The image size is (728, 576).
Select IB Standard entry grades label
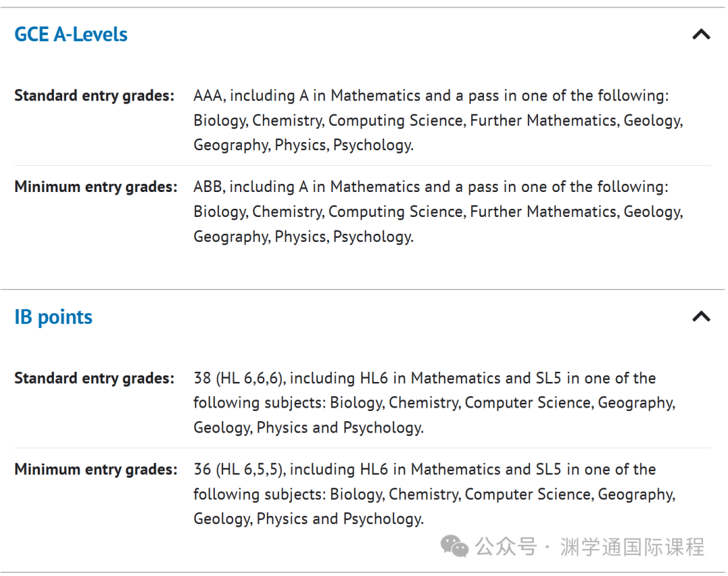[x=94, y=379]
